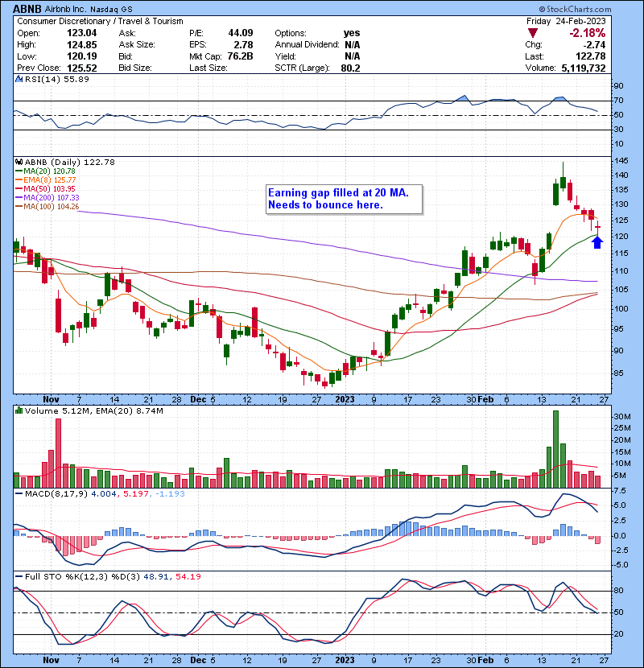
Task: Click the 30M label on volume axis
Action: click(x=622, y=417)
